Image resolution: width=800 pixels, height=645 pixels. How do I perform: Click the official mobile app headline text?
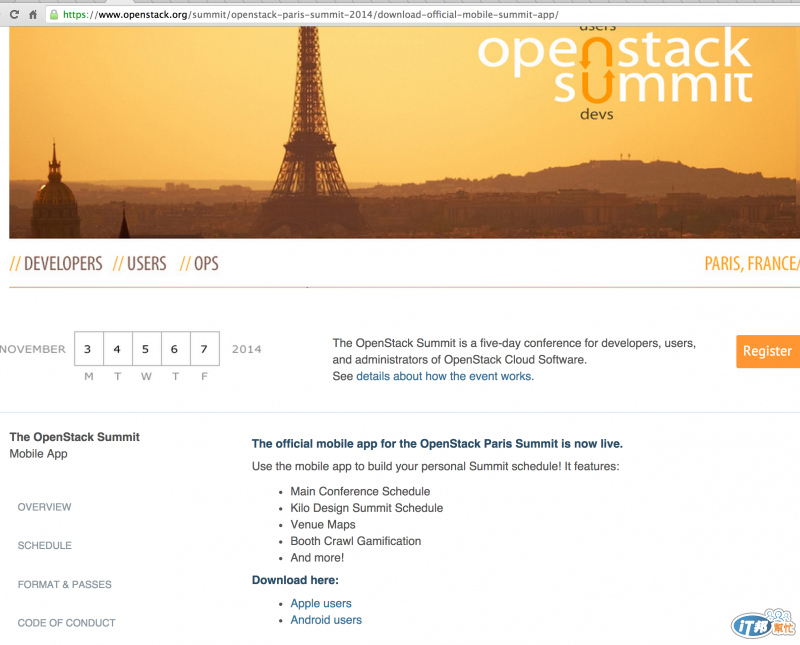[437, 444]
